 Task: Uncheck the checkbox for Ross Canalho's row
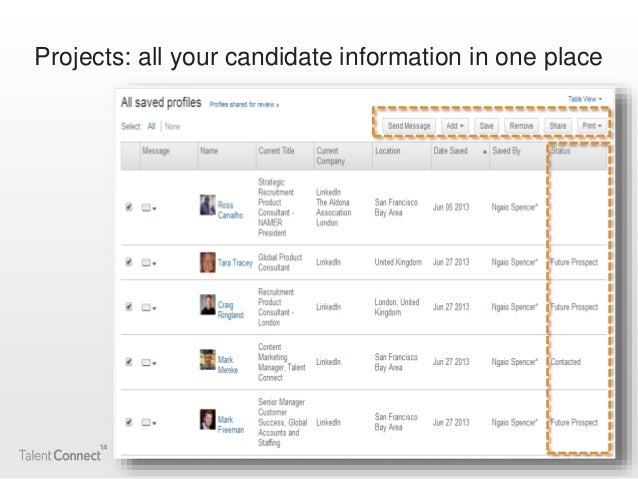129,207
